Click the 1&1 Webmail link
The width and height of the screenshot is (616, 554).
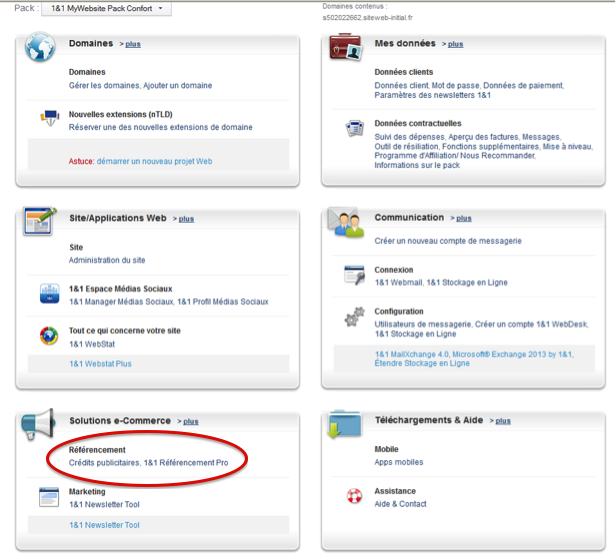tap(399, 283)
